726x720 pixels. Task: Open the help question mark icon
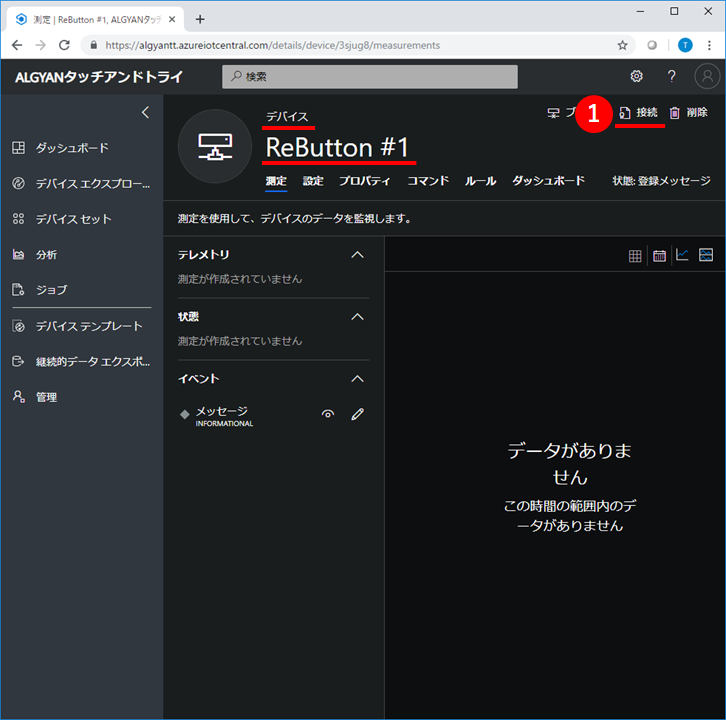point(671,76)
